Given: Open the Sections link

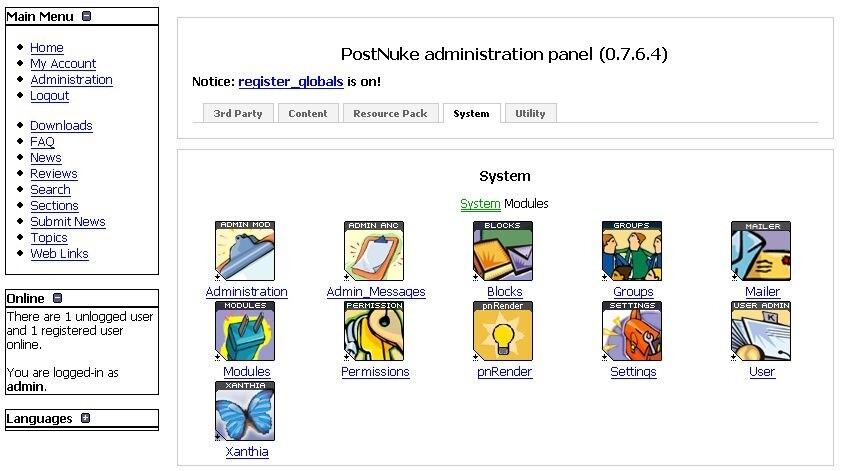Looking at the screenshot, I should point(54,206).
